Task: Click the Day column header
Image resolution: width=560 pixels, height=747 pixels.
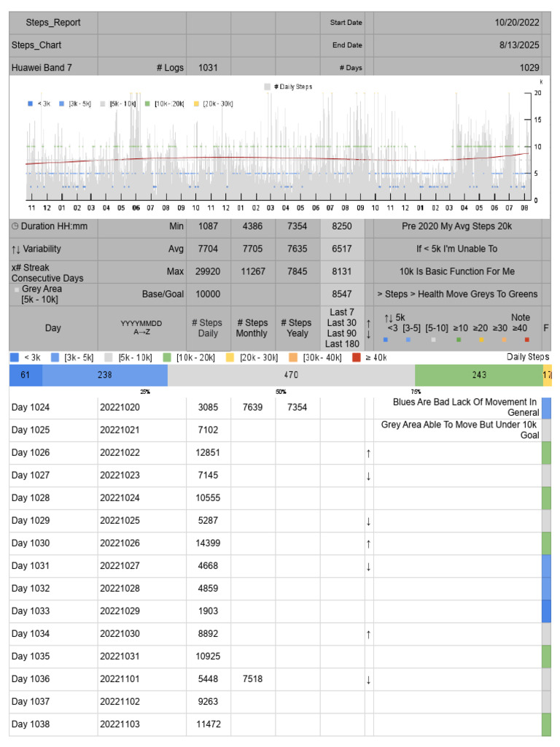Action: click(x=53, y=329)
